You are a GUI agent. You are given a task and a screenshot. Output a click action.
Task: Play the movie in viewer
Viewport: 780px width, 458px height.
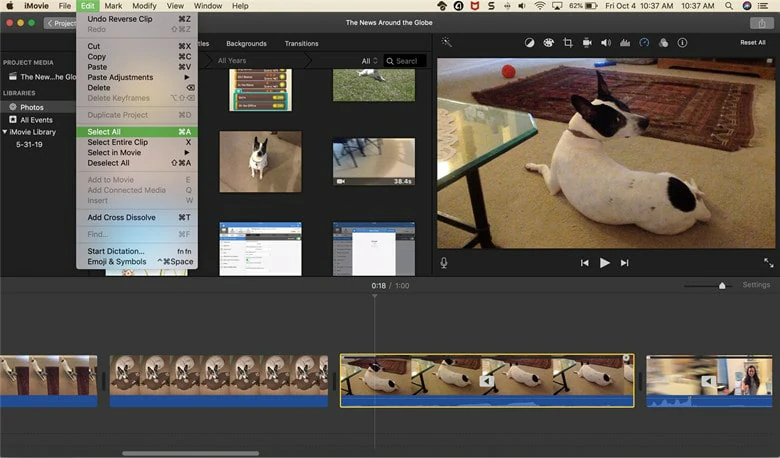click(x=604, y=263)
